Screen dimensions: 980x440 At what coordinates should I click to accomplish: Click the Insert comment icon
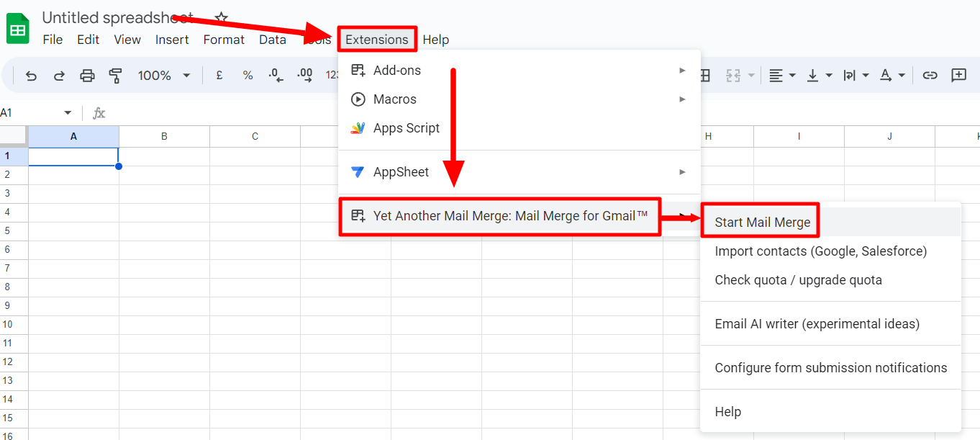[x=958, y=76]
